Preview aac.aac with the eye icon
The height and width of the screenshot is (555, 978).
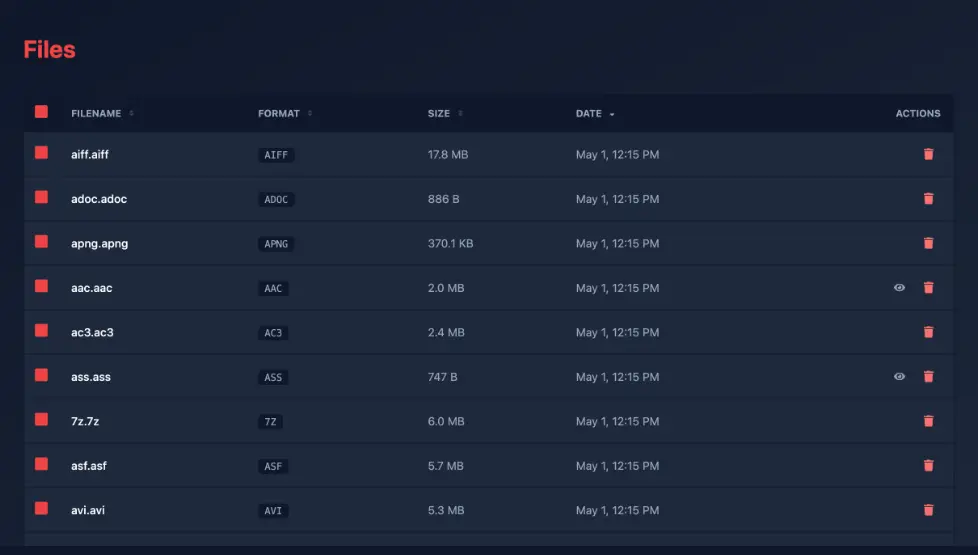pyautogui.click(x=899, y=287)
